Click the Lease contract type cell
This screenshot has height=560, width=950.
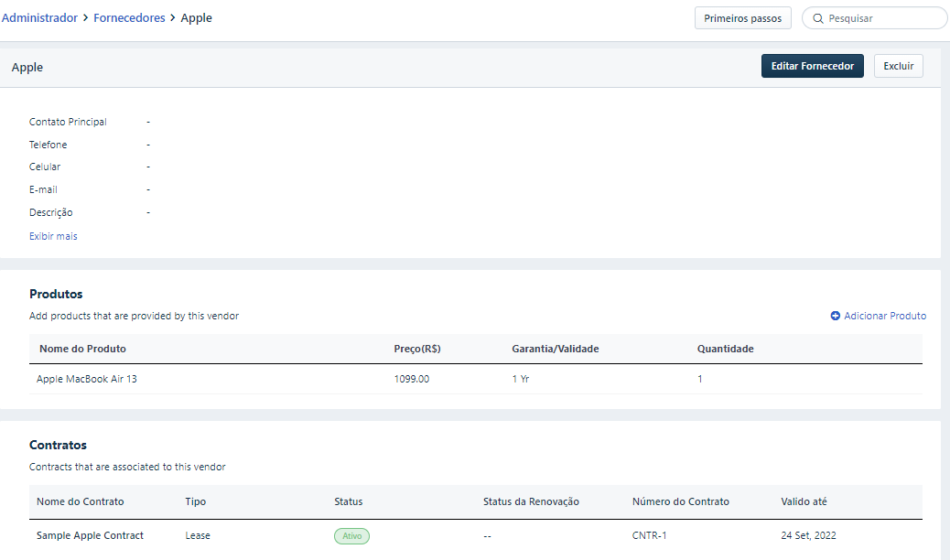coord(198,535)
